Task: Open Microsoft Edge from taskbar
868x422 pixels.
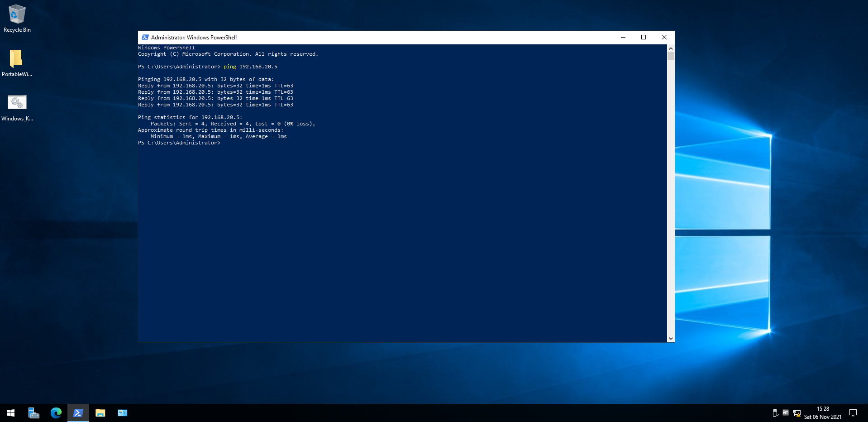Action: click(56, 413)
